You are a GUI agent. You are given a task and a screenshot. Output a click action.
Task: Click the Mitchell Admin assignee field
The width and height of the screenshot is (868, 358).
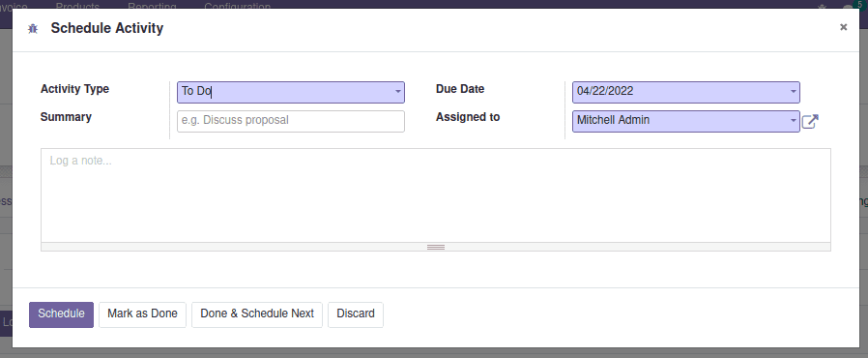pos(686,121)
